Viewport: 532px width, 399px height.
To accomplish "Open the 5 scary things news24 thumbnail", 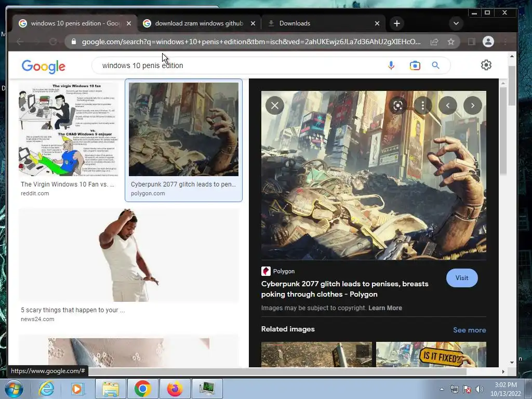I will 129,255.
